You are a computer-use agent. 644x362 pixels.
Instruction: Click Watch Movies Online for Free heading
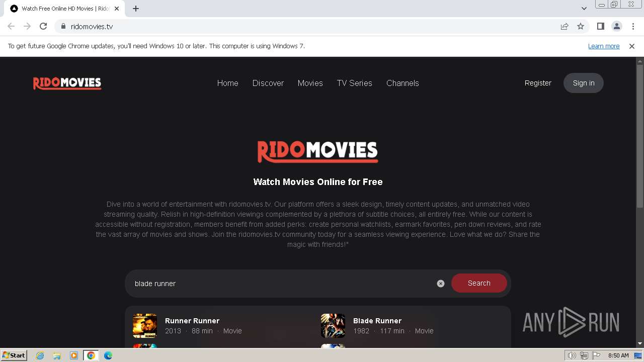pyautogui.click(x=318, y=182)
